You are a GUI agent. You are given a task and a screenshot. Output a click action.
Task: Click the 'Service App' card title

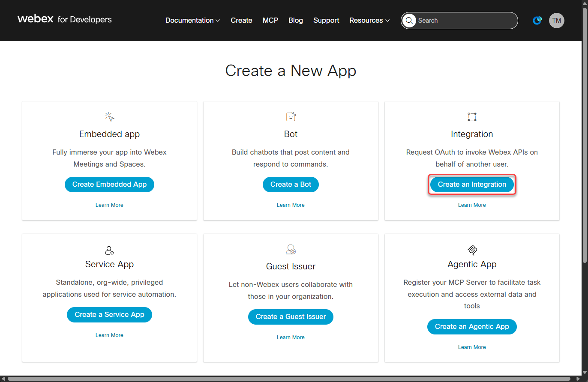(x=109, y=264)
